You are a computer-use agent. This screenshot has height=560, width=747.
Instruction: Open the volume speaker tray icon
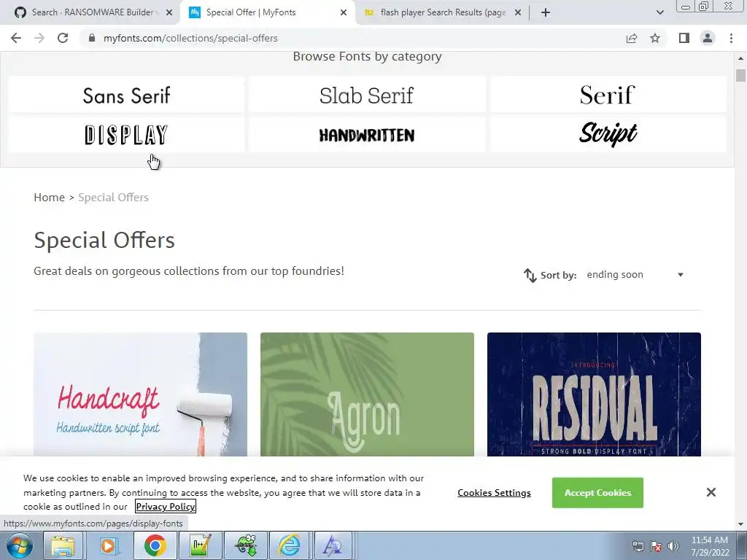673,546
